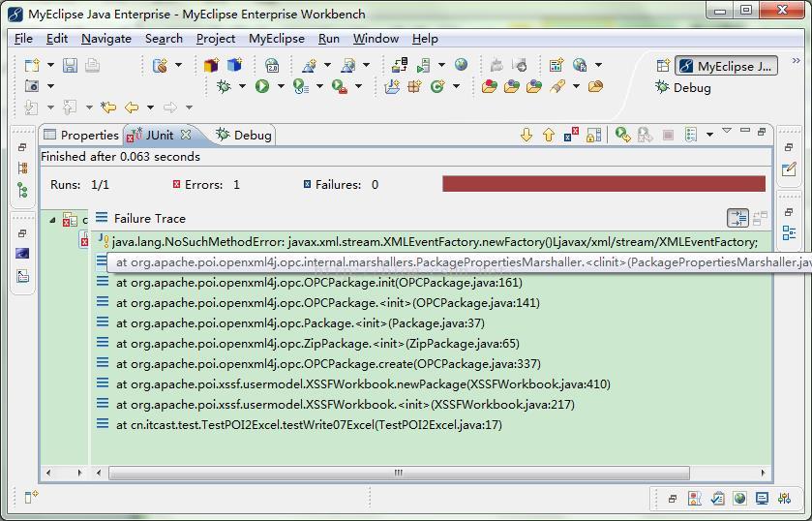Open the Window menu
The height and width of the screenshot is (521, 812).
click(376, 39)
